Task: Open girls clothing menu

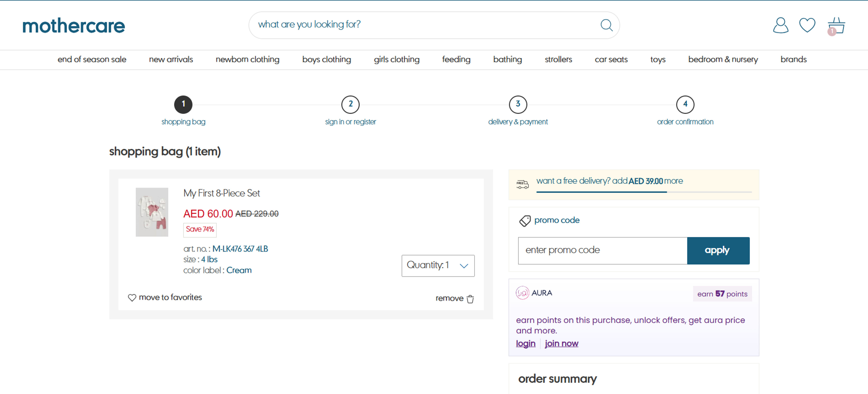Action: pyautogui.click(x=397, y=59)
